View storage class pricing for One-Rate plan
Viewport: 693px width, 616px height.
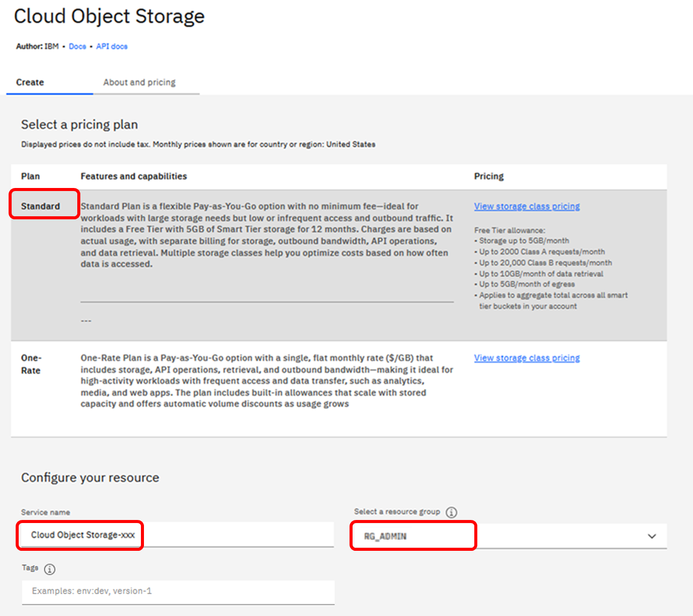pyautogui.click(x=526, y=358)
